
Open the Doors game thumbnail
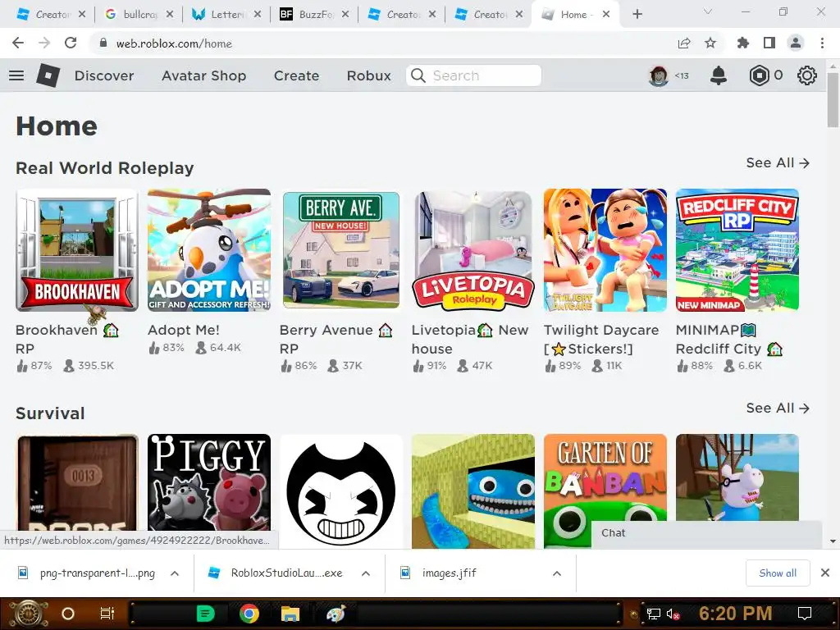click(77, 482)
